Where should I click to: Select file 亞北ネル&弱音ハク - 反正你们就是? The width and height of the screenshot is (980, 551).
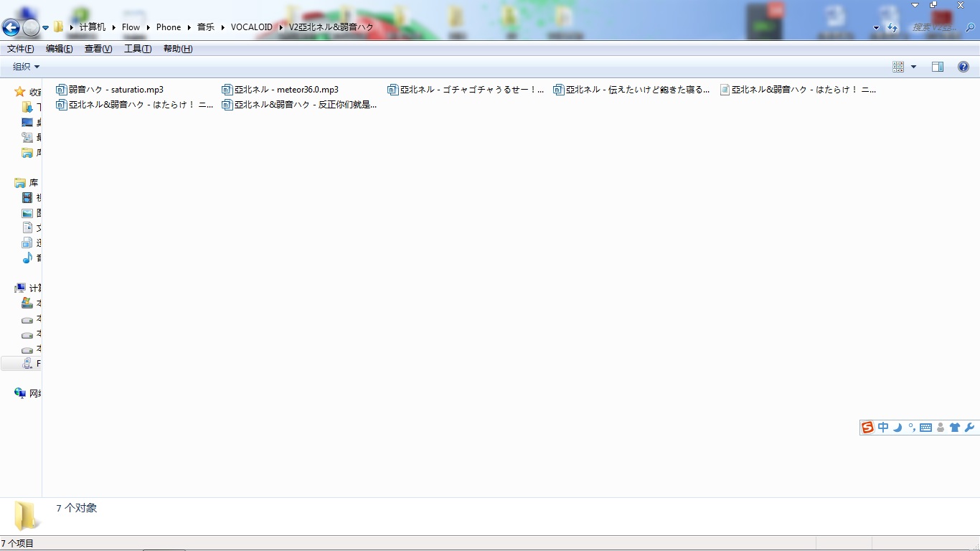click(x=299, y=105)
